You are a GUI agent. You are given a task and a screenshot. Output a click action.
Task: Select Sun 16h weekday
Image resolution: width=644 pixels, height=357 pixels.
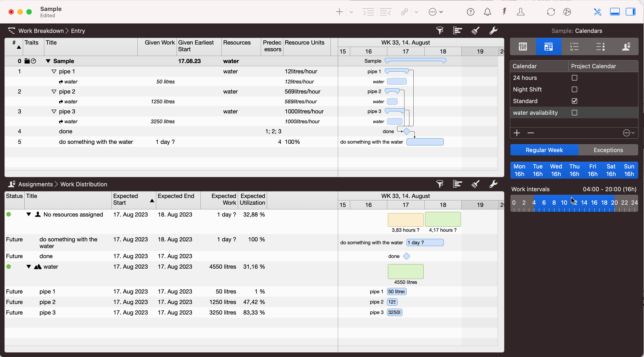(x=629, y=170)
